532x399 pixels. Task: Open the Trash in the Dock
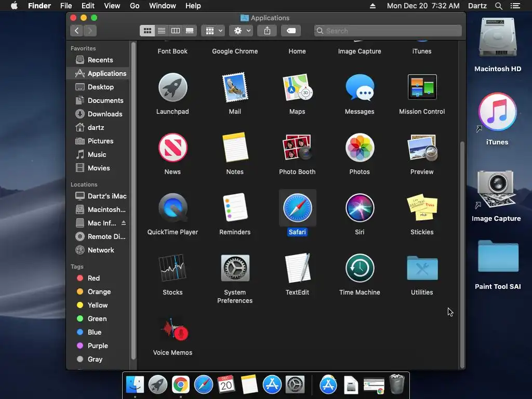coord(396,384)
